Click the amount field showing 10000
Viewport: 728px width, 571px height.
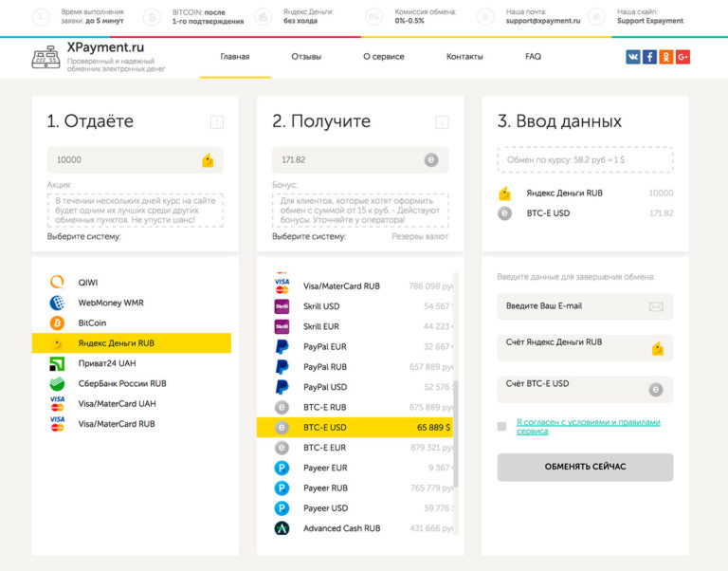coord(136,160)
